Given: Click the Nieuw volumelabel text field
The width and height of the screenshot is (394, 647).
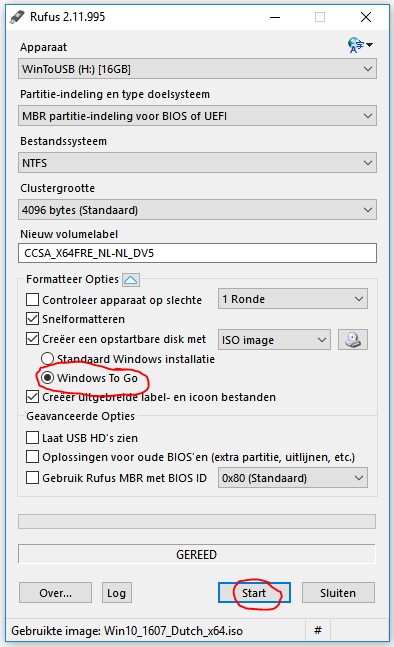Looking at the screenshot, I should click(197, 253).
